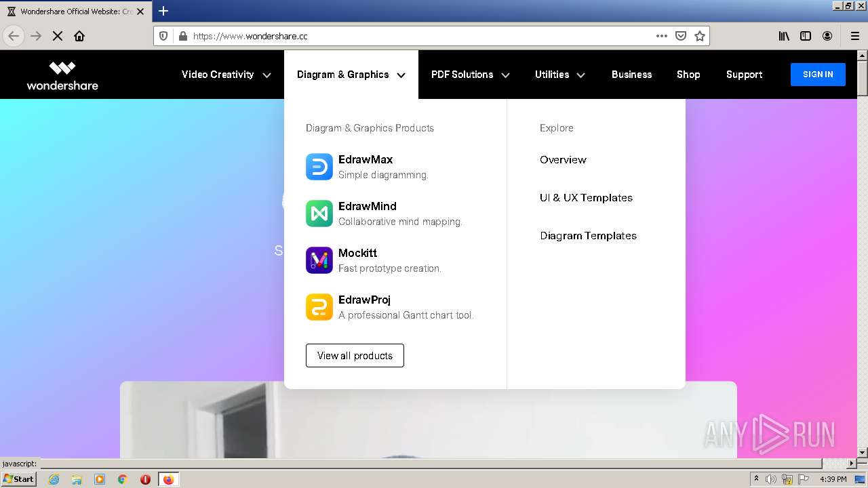Open EdrawMind title link
Image resolution: width=868 pixels, height=488 pixels.
point(368,207)
